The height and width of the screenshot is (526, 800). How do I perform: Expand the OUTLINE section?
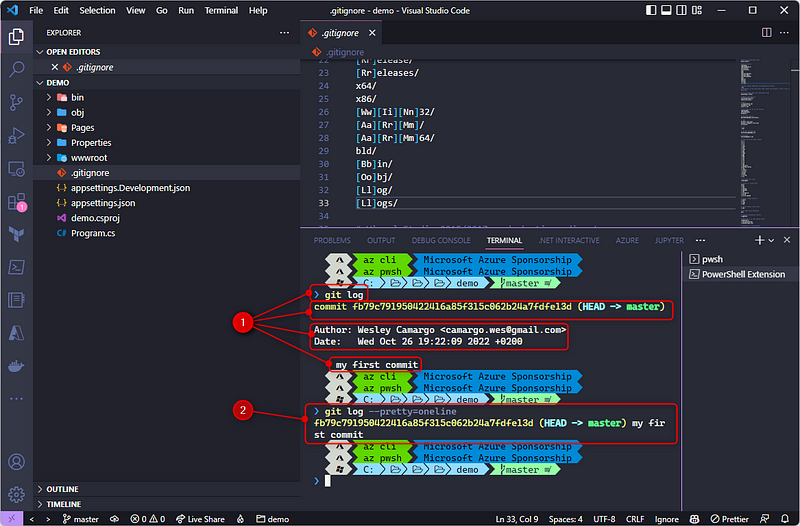click(x=62, y=489)
